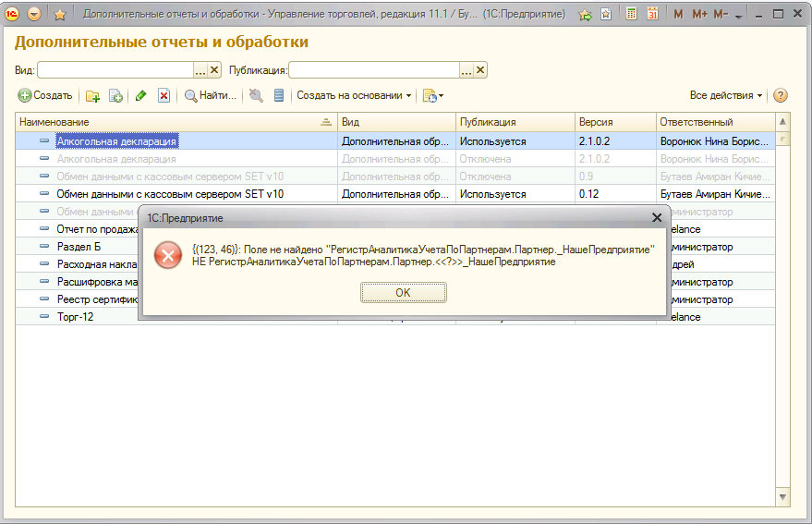Screen dimensions: 812x524
Task: Open selection for Публикация via ellipsis
Action: coord(467,70)
